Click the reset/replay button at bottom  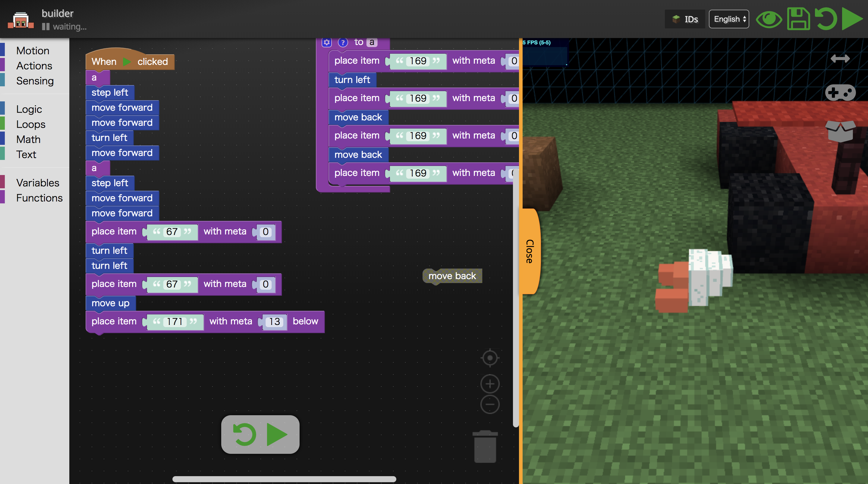coord(245,435)
